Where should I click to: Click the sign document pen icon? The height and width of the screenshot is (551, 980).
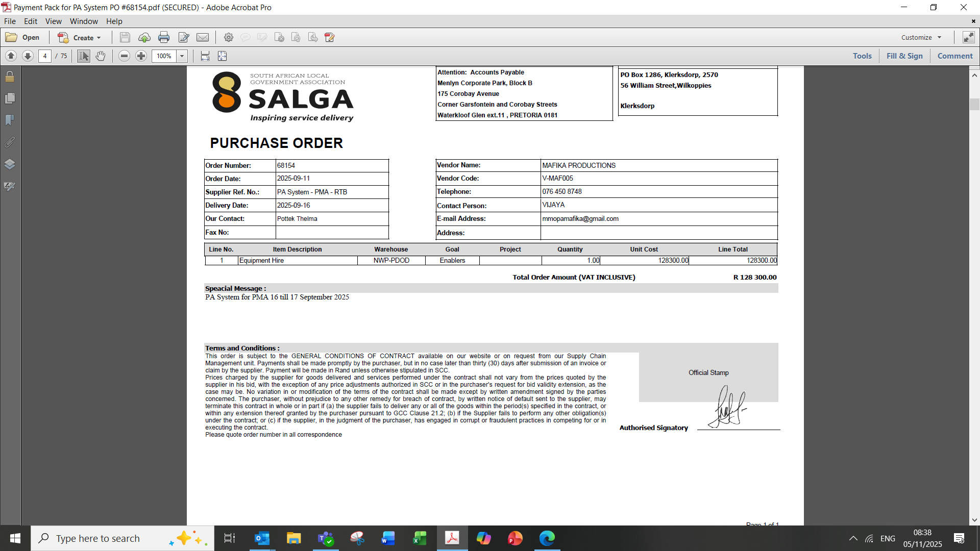click(x=330, y=37)
